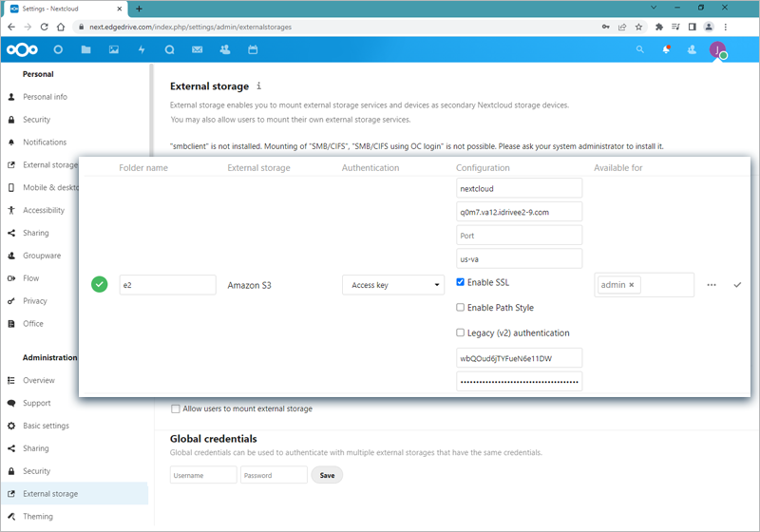The height and width of the screenshot is (532, 760).
Task: Click the access key field wbQOud6jTYFueN6e11DW
Action: point(519,358)
